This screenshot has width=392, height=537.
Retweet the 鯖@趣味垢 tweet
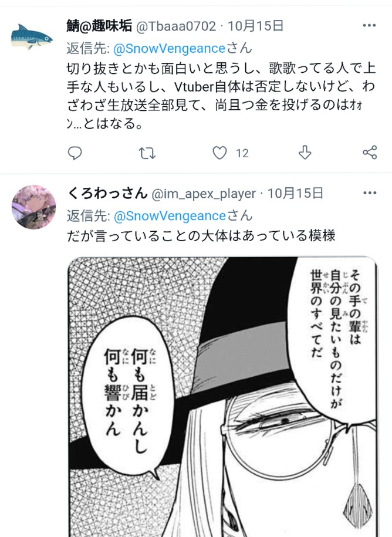[x=147, y=153]
